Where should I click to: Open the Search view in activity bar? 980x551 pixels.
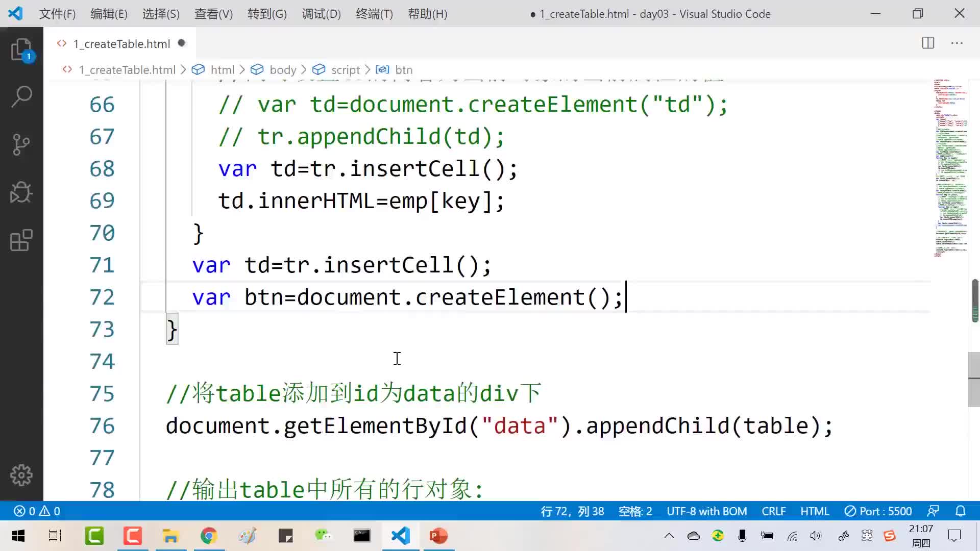(21, 96)
